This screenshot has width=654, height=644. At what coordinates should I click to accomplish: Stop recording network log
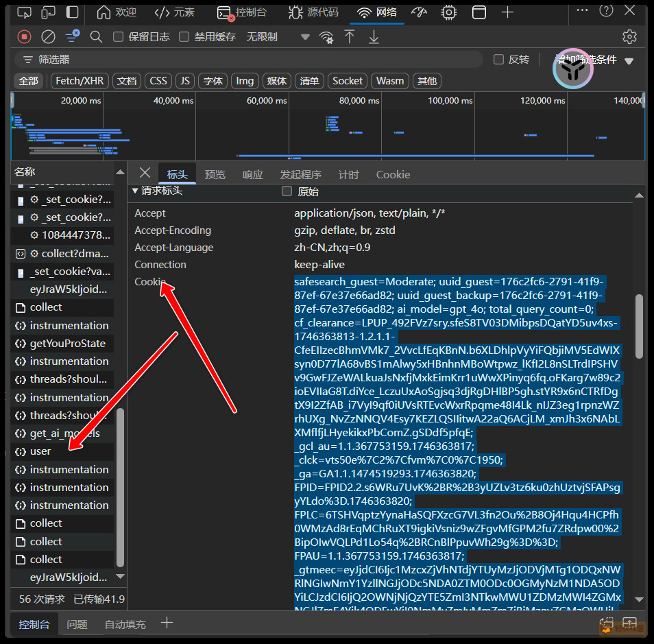(25, 36)
